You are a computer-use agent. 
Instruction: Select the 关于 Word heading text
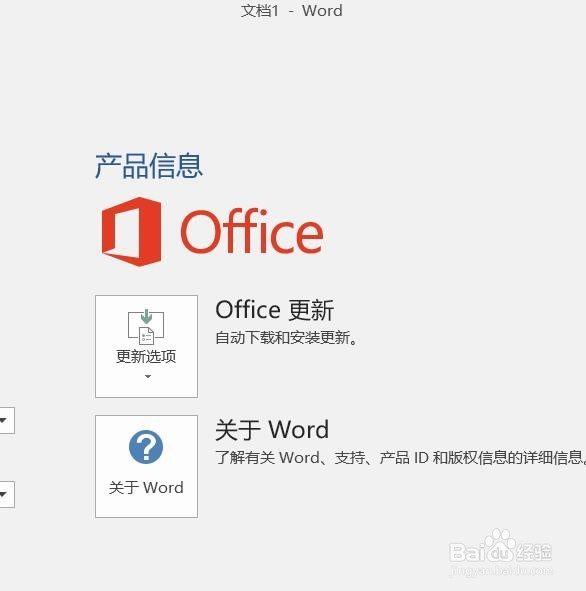272,430
